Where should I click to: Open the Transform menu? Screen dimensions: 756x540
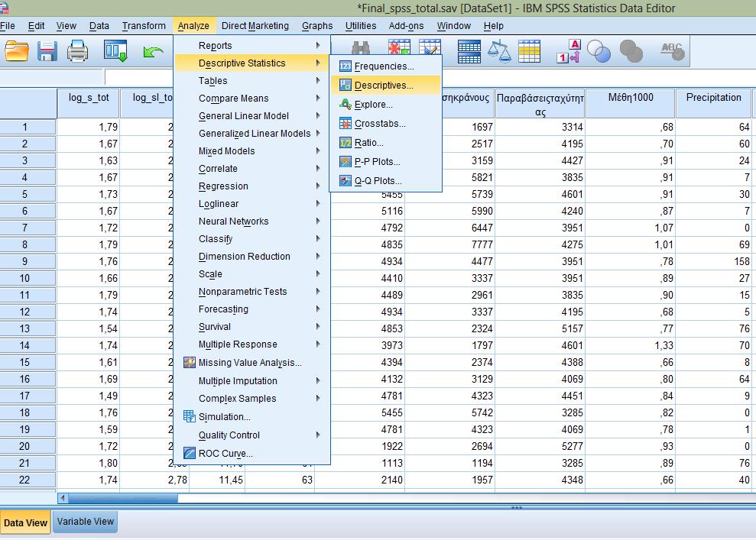(x=144, y=25)
